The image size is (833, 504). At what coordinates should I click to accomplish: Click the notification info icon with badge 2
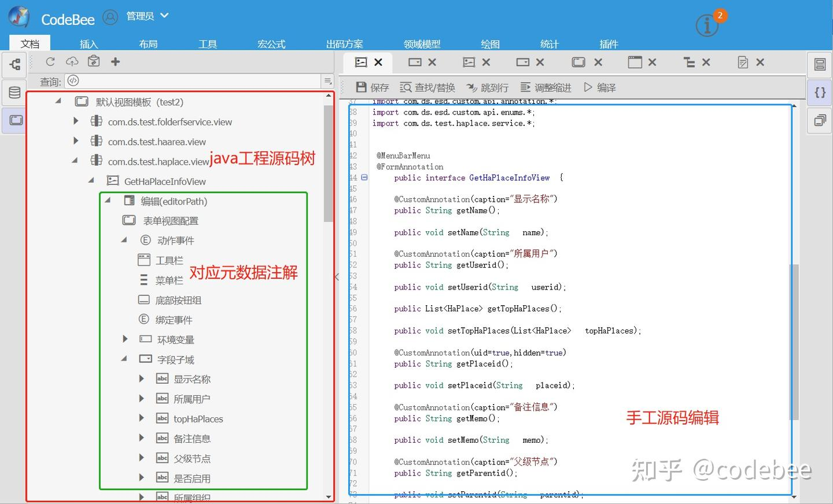click(x=707, y=25)
